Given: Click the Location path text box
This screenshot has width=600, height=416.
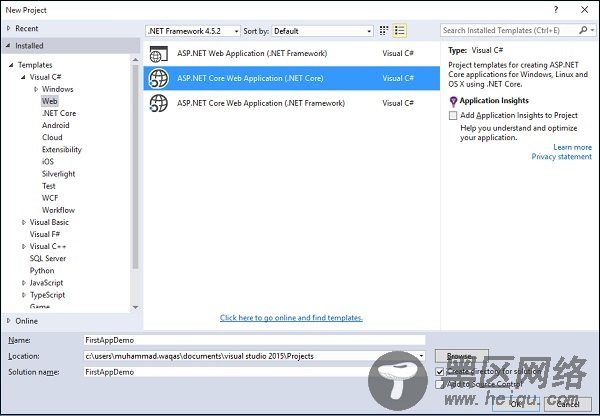Looking at the screenshot, I should [x=251, y=356].
